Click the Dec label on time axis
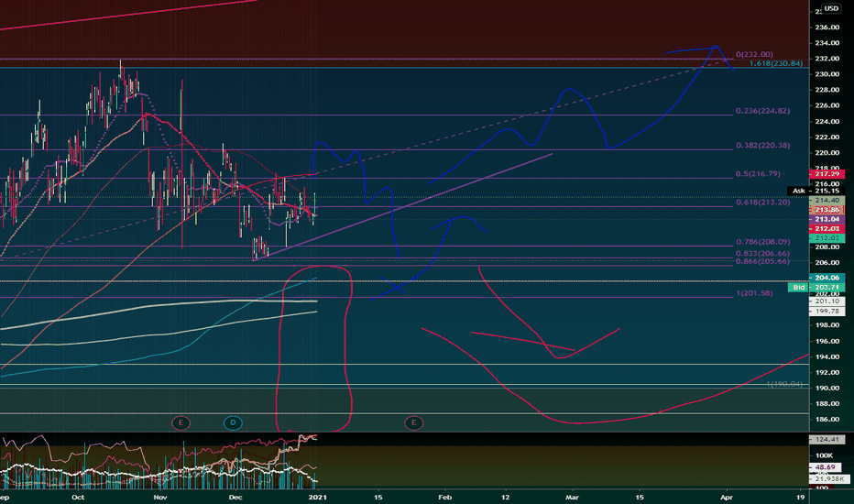 click(235, 498)
